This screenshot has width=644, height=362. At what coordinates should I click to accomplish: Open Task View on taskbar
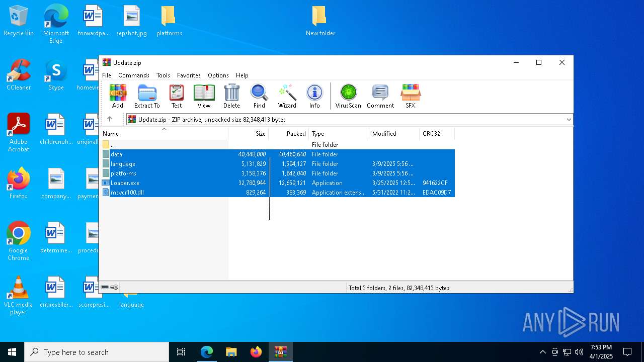click(x=181, y=352)
